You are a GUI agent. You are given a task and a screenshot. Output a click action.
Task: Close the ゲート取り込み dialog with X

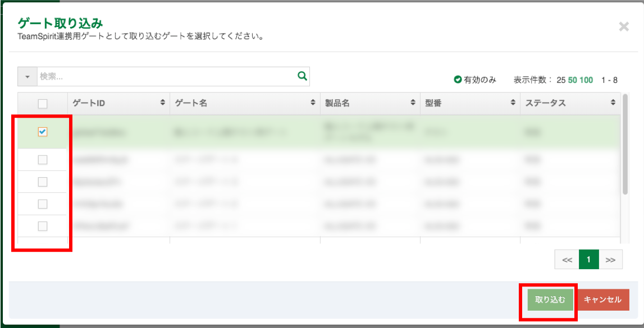[x=624, y=27]
